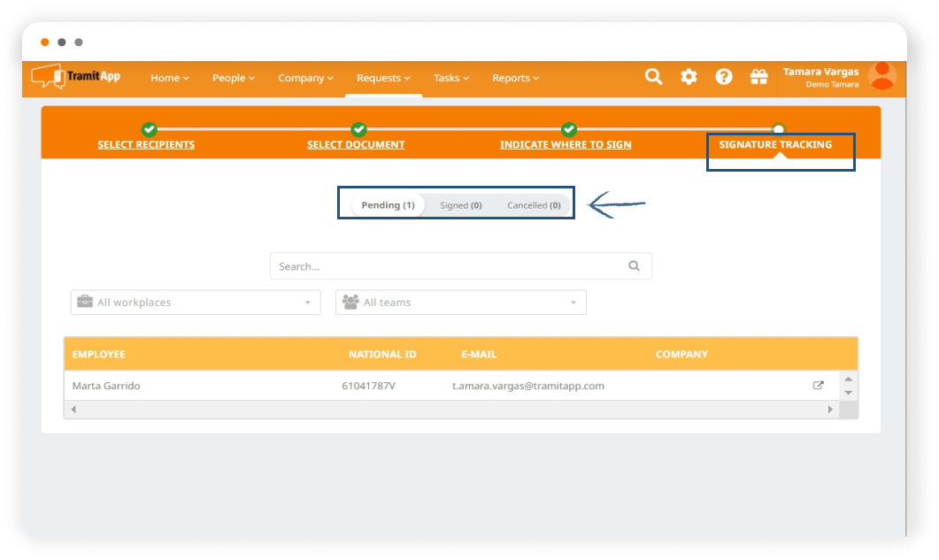This screenshot has height=560, width=939.
Task: Expand the All teams dropdown
Action: tap(460, 303)
